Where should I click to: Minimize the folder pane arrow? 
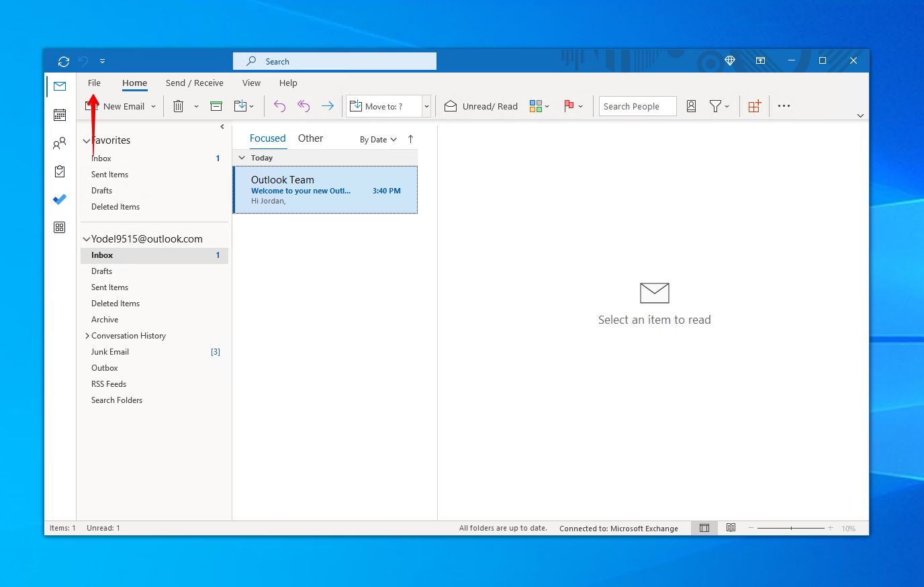click(x=222, y=126)
